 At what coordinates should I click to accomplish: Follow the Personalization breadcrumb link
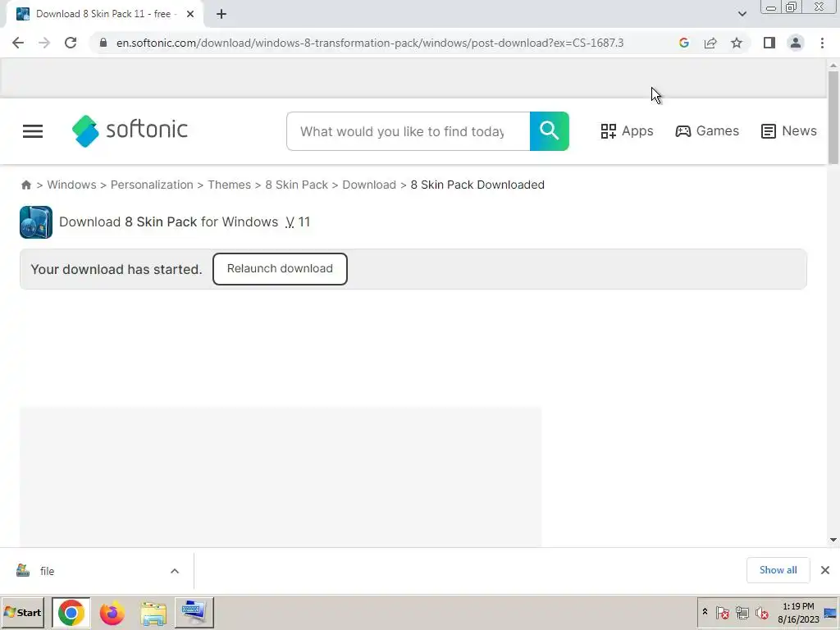click(152, 185)
